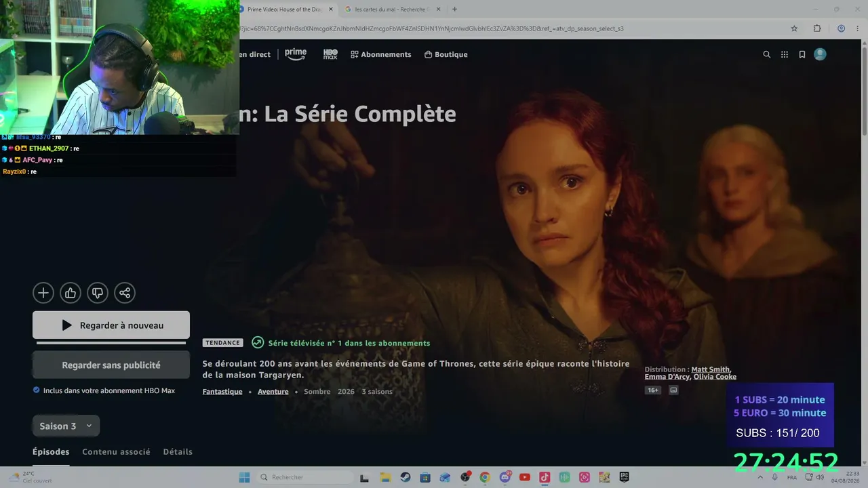This screenshot has width=868, height=488.
Task: Open the Chrome profile icon
Action: tap(841, 28)
